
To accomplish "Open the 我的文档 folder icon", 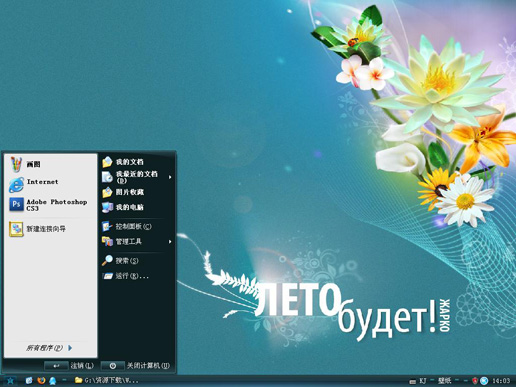I will [x=107, y=162].
